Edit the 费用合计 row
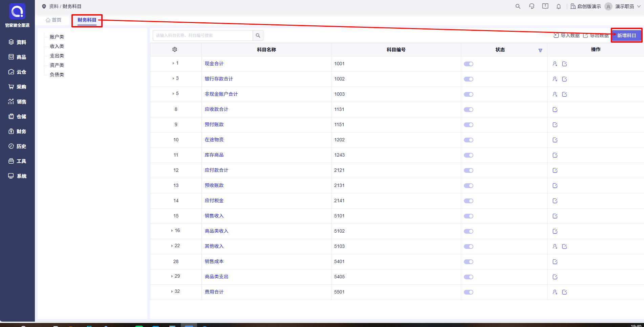 pyautogui.click(x=564, y=292)
